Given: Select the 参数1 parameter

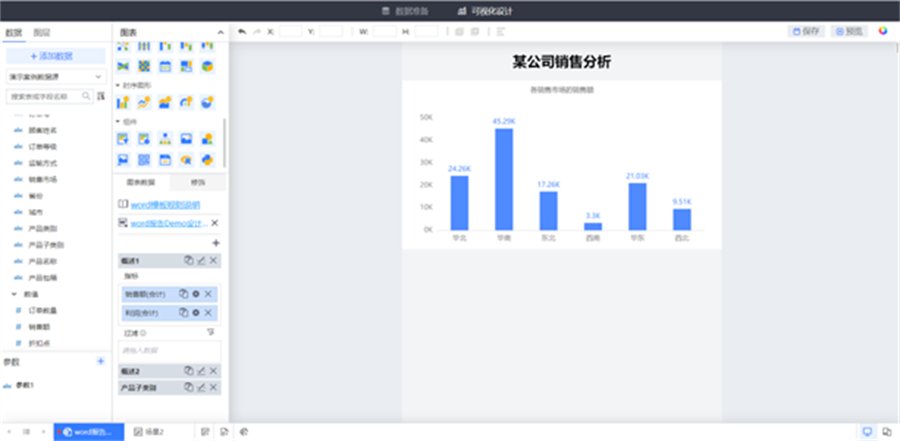Looking at the screenshot, I should 25,385.
